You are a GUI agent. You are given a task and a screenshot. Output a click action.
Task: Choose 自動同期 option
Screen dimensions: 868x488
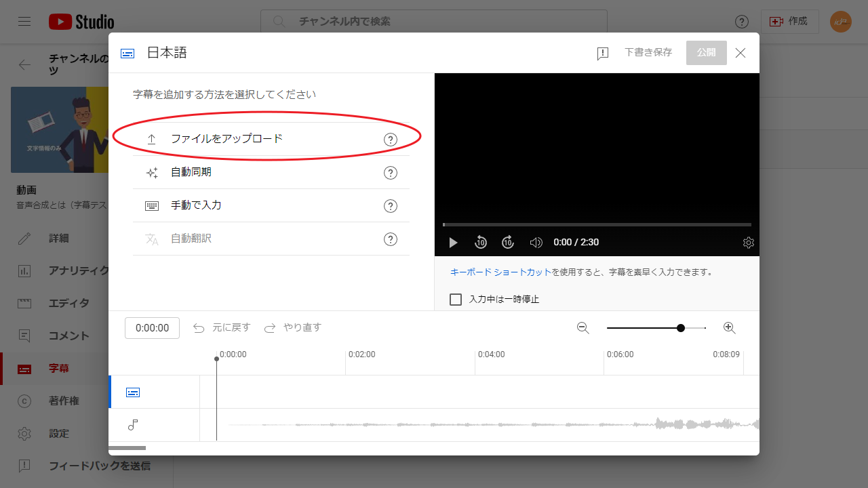pos(271,172)
